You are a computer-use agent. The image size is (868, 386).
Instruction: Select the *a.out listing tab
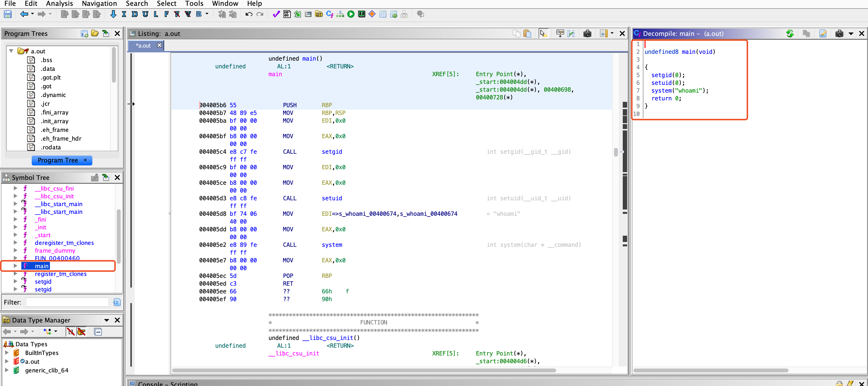[143, 46]
